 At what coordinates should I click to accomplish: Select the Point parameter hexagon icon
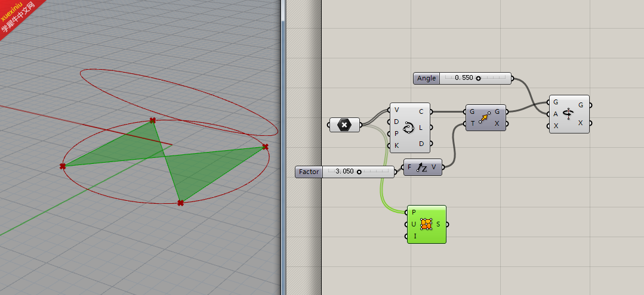pos(344,125)
